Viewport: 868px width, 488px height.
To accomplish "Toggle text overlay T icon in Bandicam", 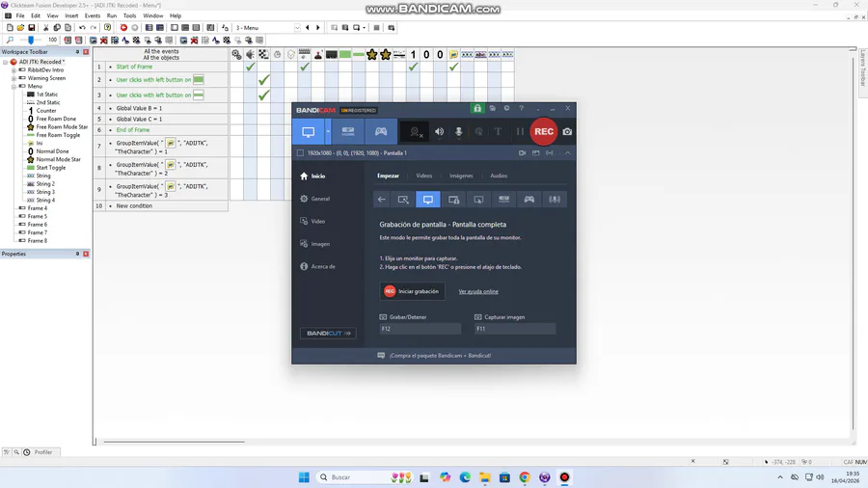I will 499,132.
